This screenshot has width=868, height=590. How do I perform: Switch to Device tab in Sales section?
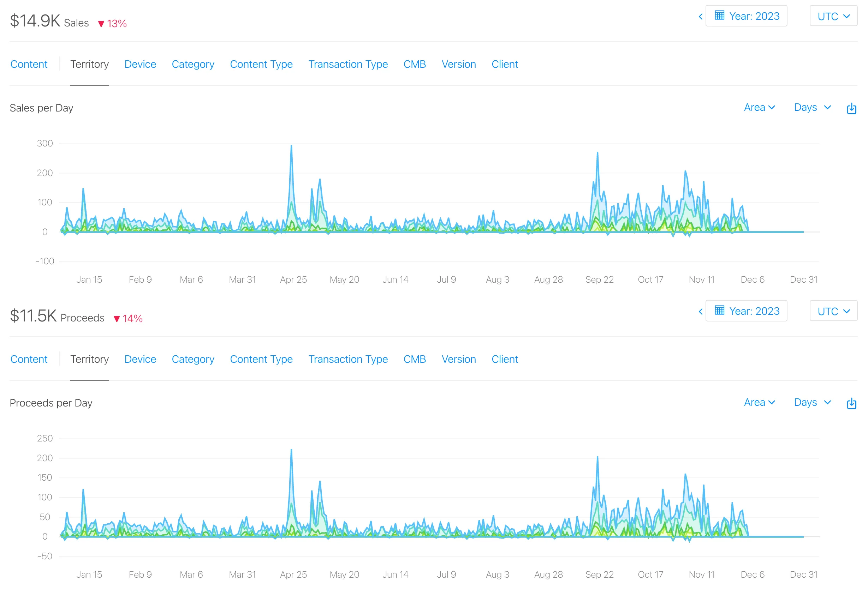click(x=140, y=64)
